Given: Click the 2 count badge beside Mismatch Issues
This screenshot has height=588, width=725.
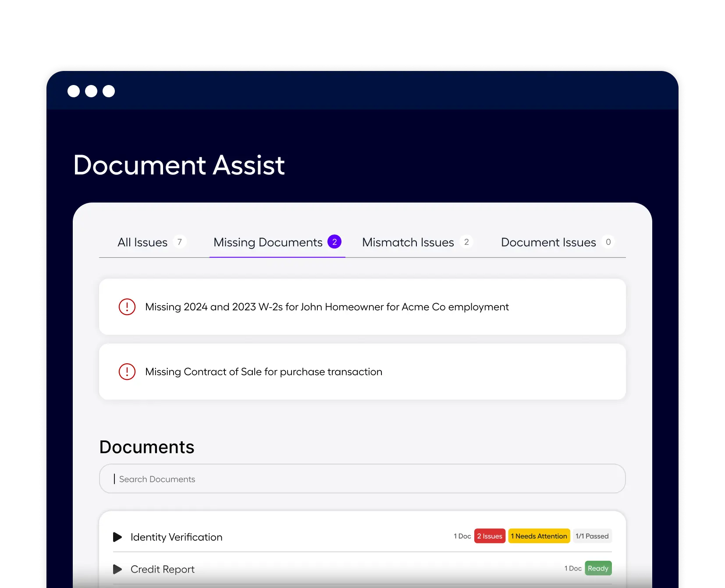Looking at the screenshot, I should (x=466, y=242).
